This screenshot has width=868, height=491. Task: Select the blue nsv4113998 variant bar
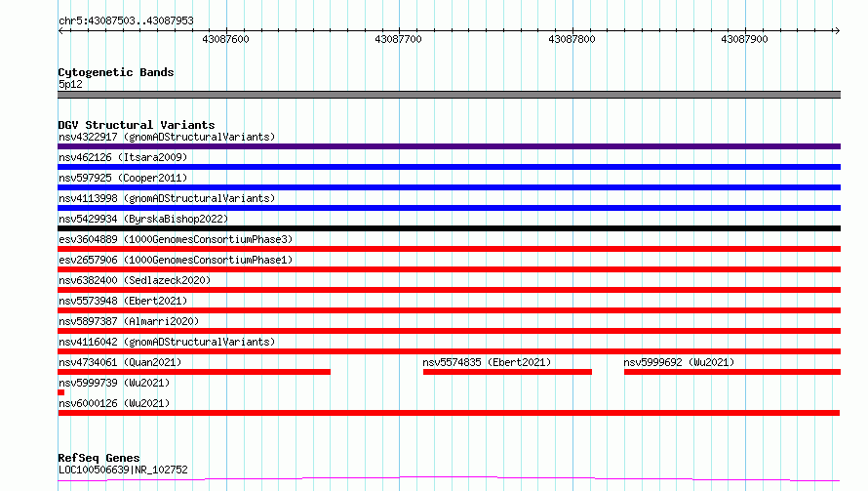[449, 208]
